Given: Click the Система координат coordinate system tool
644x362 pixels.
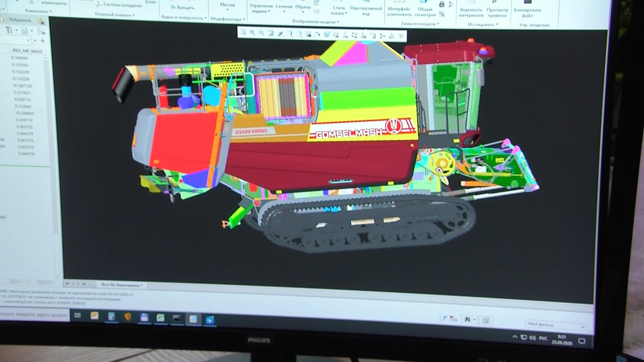Looking at the screenshot, I should 120,5.
